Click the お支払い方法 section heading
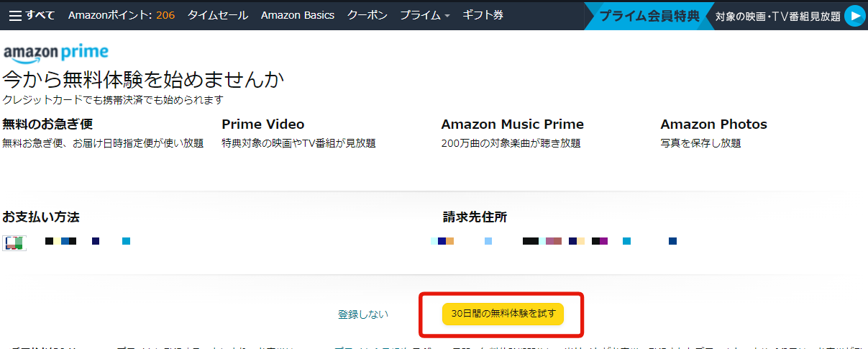Image resolution: width=868 pixels, height=349 pixels. click(41, 217)
